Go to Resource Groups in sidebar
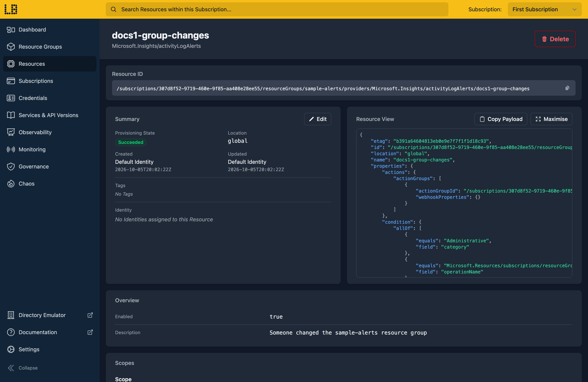The height and width of the screenshot is (382, 588). click(50, 47)
